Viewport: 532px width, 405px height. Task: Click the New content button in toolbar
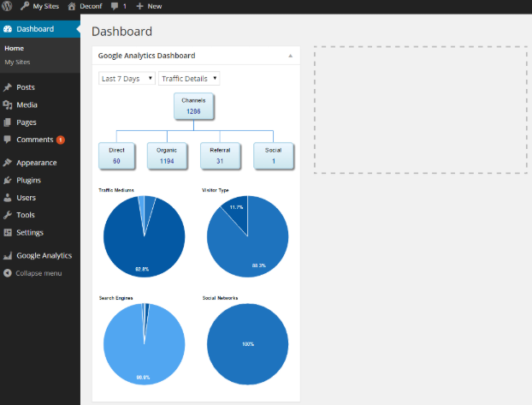[149, 6]
